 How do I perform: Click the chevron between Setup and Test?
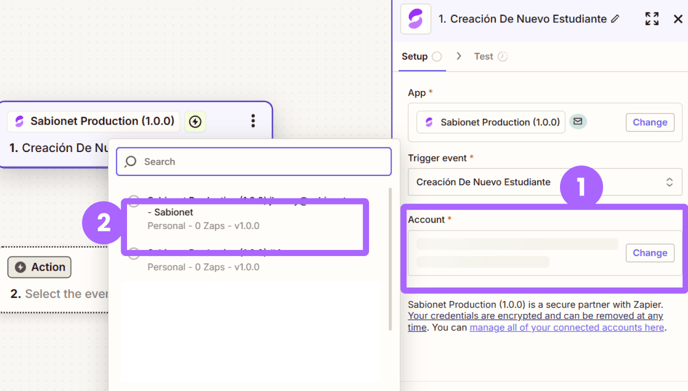pyautogui.click(x=459, y=56)
